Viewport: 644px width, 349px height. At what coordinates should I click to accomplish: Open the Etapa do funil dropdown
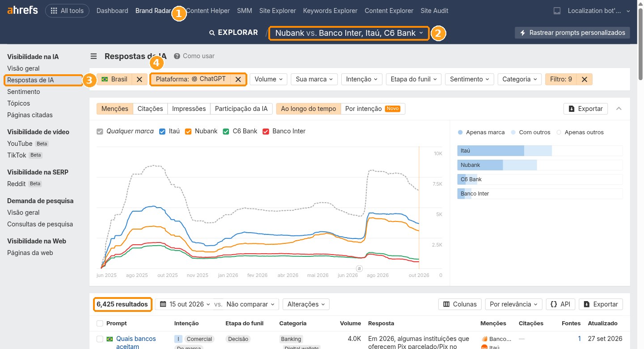click(x=414, y=79)
